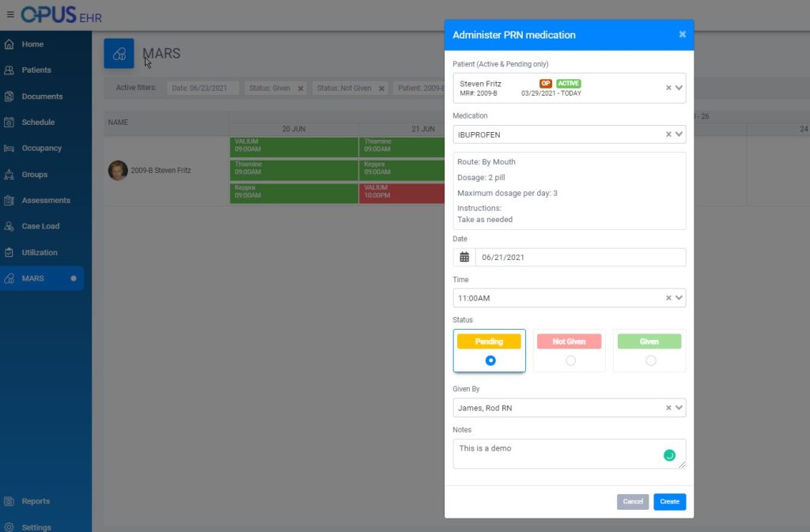Click the Date: 06/23/2021 filter chip
The height and width of the screenshot is (532, 810).
(x=202, y=89)
